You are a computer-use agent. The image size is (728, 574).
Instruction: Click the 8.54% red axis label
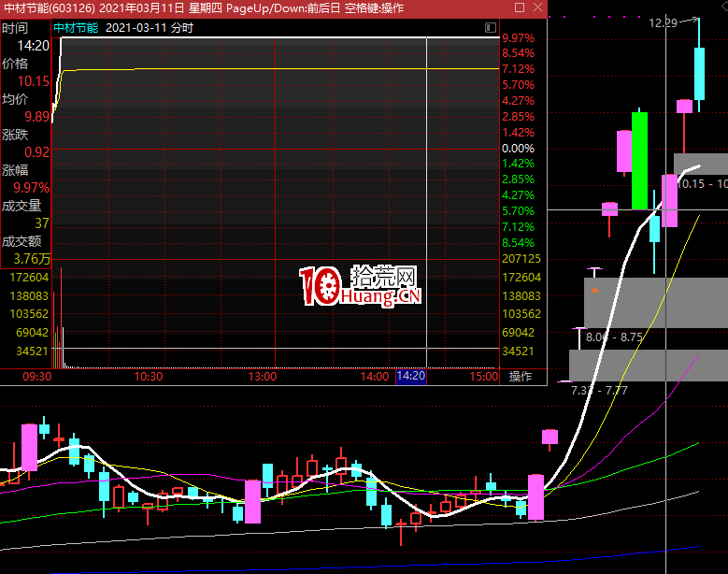[x=518, y=53]
